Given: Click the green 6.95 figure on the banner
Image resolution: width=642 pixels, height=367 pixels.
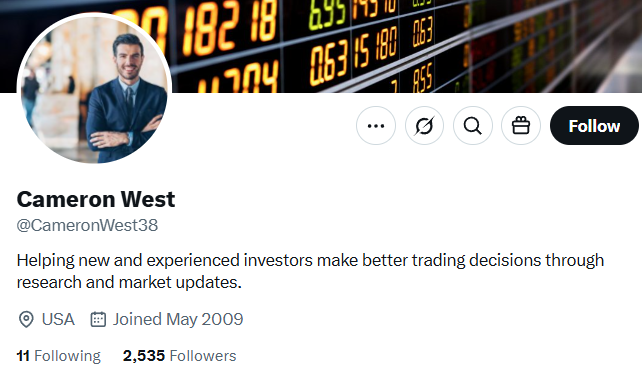Looking at the screenshot, I should [x=327, y=16].
